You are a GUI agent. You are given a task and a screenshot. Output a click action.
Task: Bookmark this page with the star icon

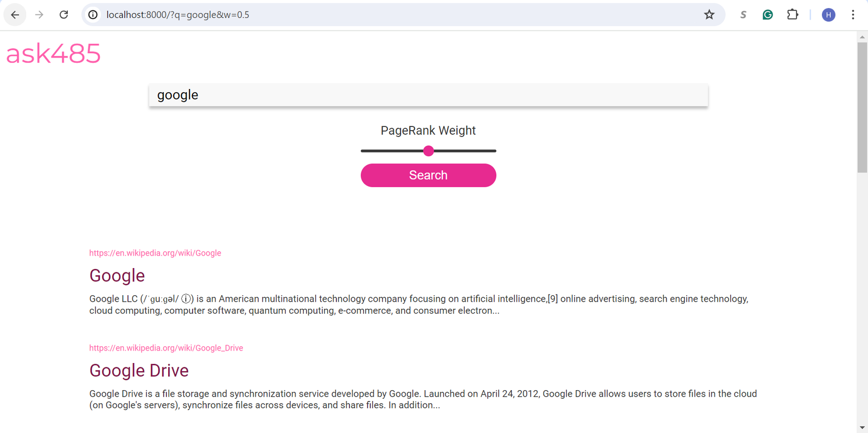point(709,15)
